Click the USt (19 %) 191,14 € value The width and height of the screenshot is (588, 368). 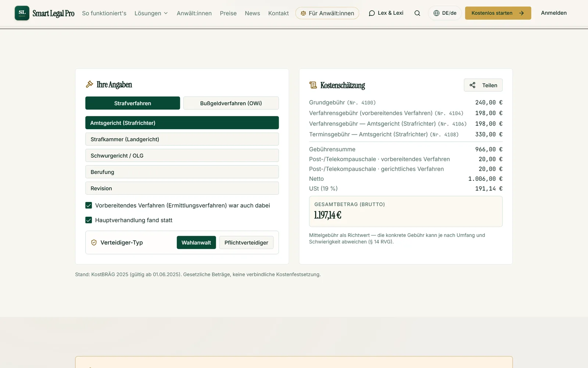click(489, 188)
